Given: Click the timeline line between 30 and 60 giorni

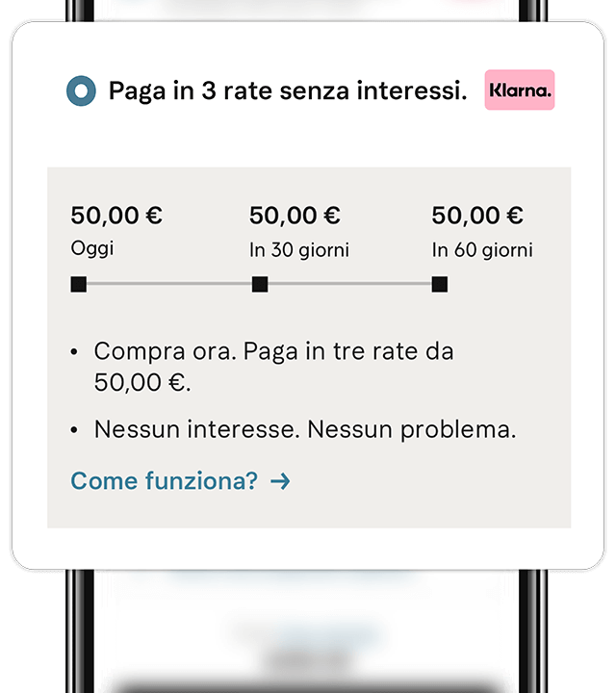Looking at the screenshot, I should pyautogui.click(x=349, y=284).
